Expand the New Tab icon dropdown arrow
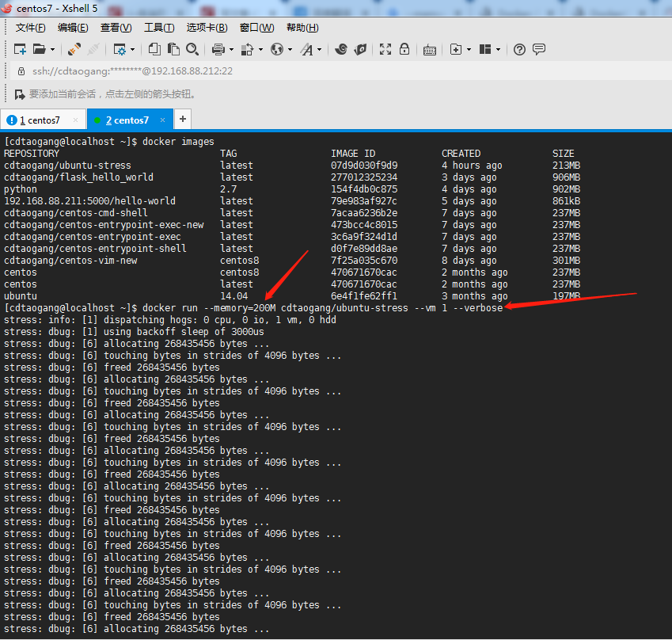The height and width of the screenshot is (640, 672). click(x=469, y=50)
